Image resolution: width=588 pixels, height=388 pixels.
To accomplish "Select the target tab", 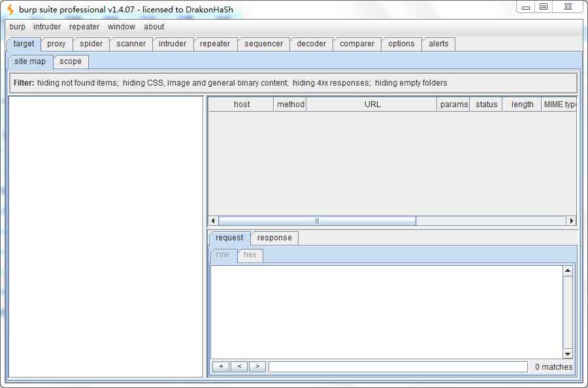I will click(x=24, y=44).
